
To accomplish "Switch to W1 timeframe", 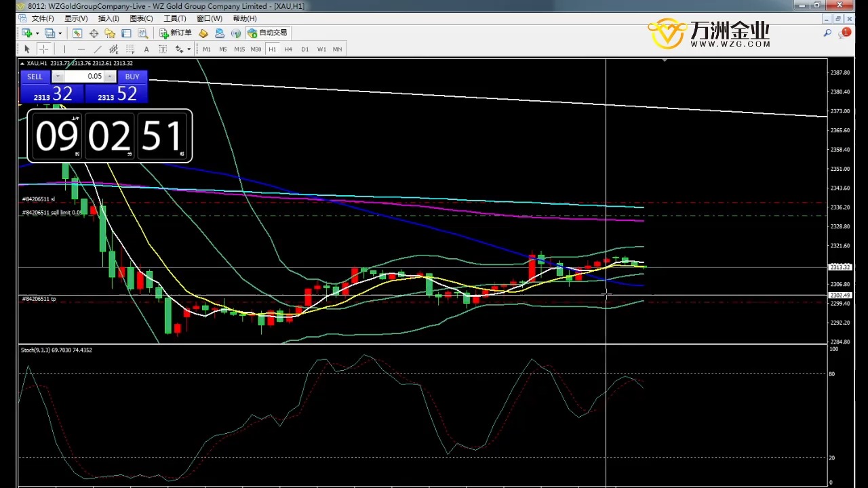I will [321, 49].
